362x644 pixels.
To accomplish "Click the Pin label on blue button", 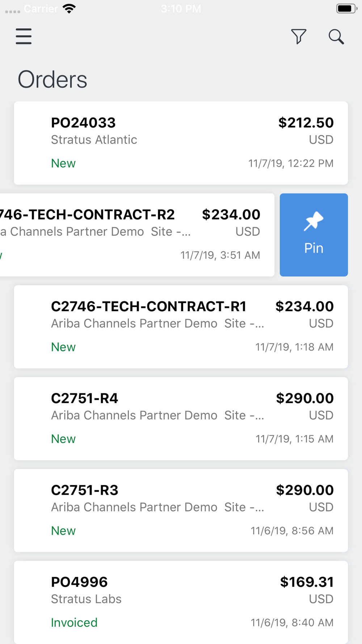I will [x=313, y=248].
